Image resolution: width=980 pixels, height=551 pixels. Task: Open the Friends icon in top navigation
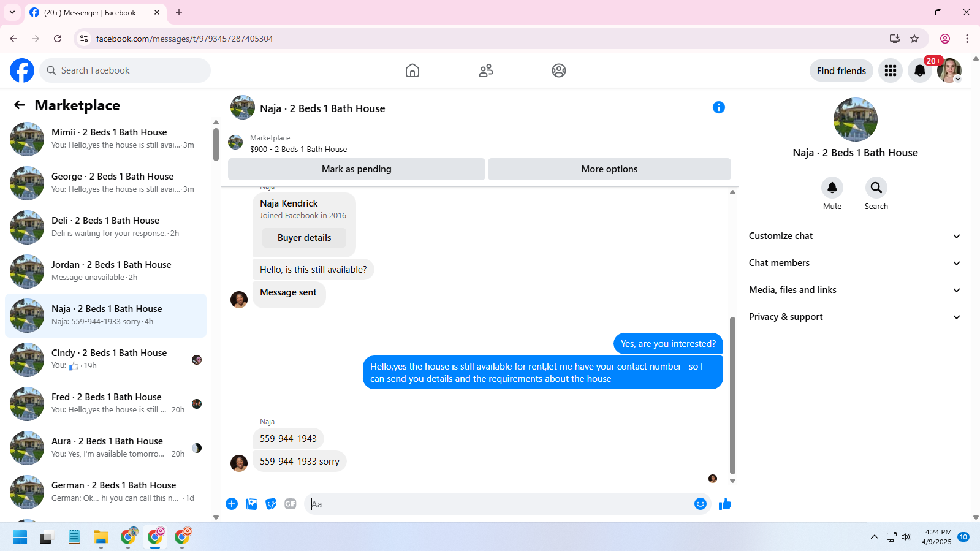[486, 70]
